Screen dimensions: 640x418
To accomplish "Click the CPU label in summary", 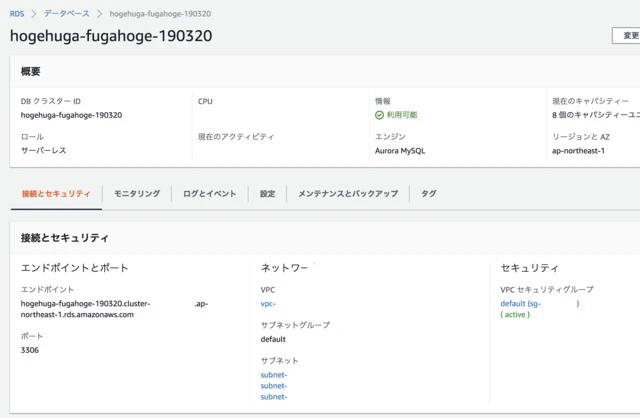I will pyautogui.click(x=205, y=101).
